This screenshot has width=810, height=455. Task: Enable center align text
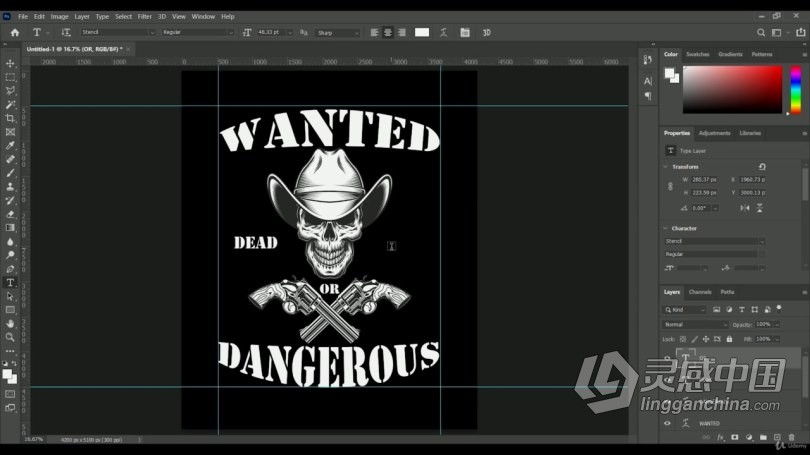pyautogui.click(x=388, y=33)
